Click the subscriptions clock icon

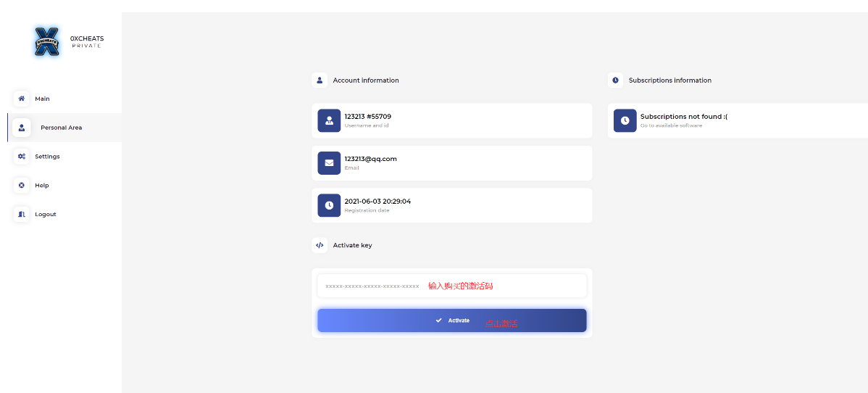coord(625,120)
